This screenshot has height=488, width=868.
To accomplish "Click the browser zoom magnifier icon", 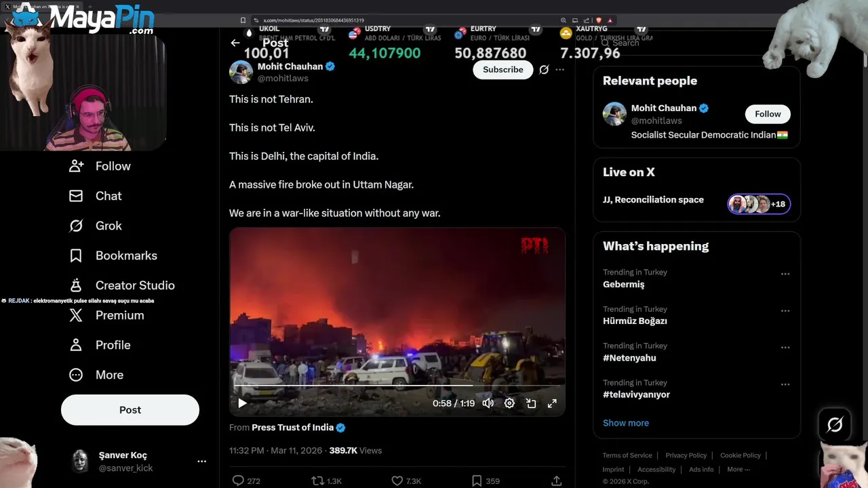I will 563,20.
